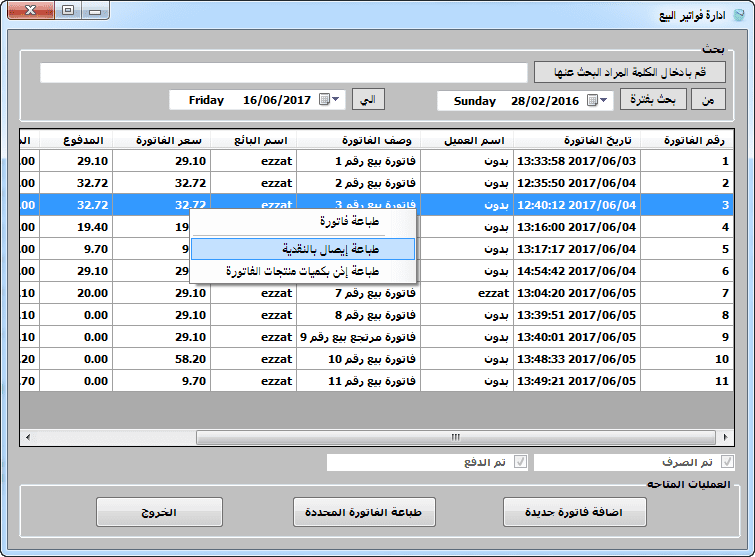755x557 pixels.
Task: Click inside the search keyword text field
Action: (283, 73)
